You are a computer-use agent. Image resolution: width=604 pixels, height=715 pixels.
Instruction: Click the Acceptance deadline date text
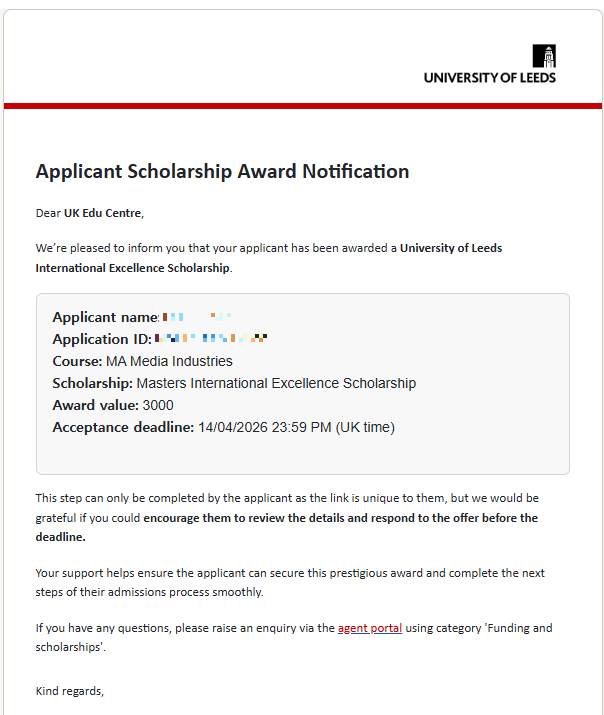coord(296,427)
